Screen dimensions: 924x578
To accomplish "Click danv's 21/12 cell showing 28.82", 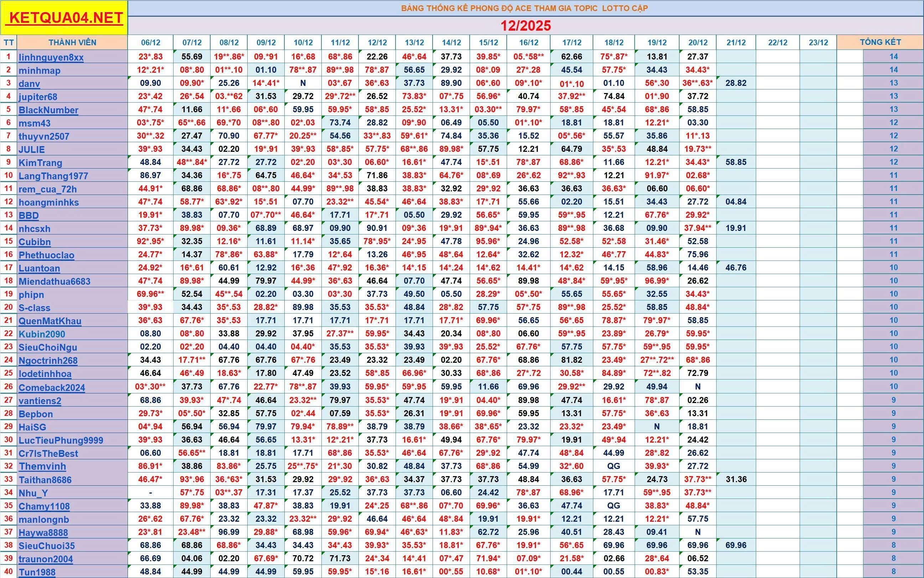I will tap(735, 83).
